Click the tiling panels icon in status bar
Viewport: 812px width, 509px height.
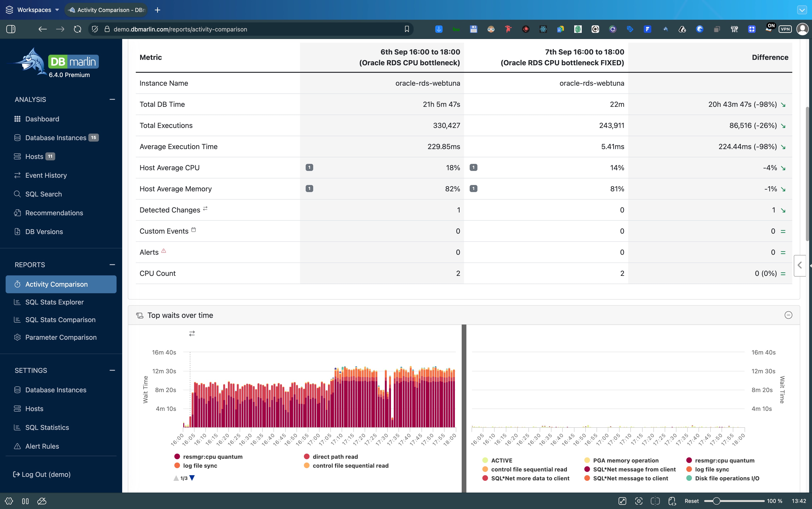point(25,501)
